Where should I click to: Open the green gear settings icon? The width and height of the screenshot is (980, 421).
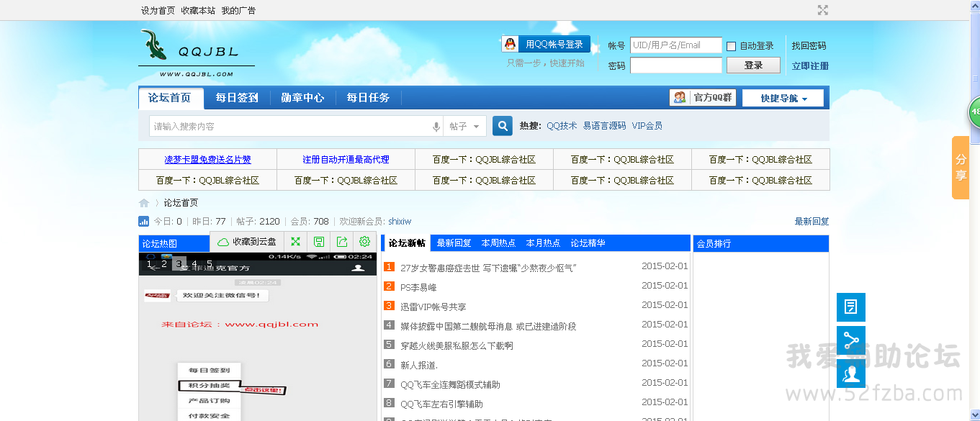pyautogui.click(x=364, y=242)
